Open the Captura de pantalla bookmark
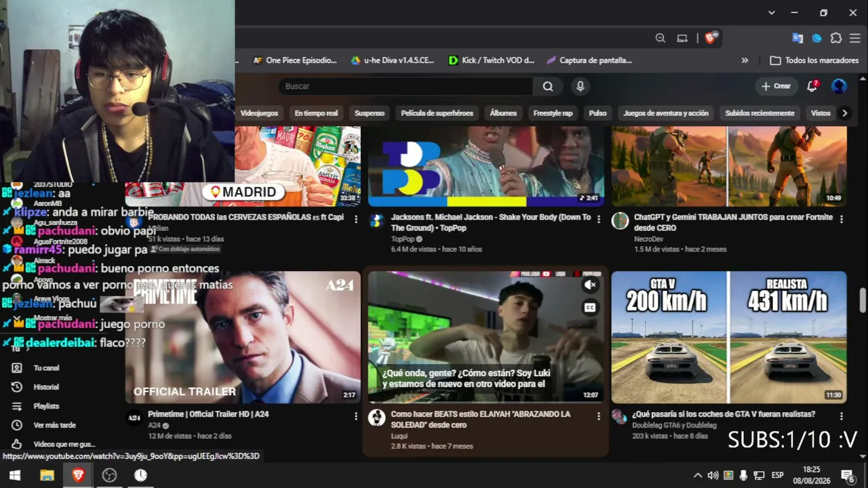Viewport: 868px width, 488px height. tap(589, 60)
